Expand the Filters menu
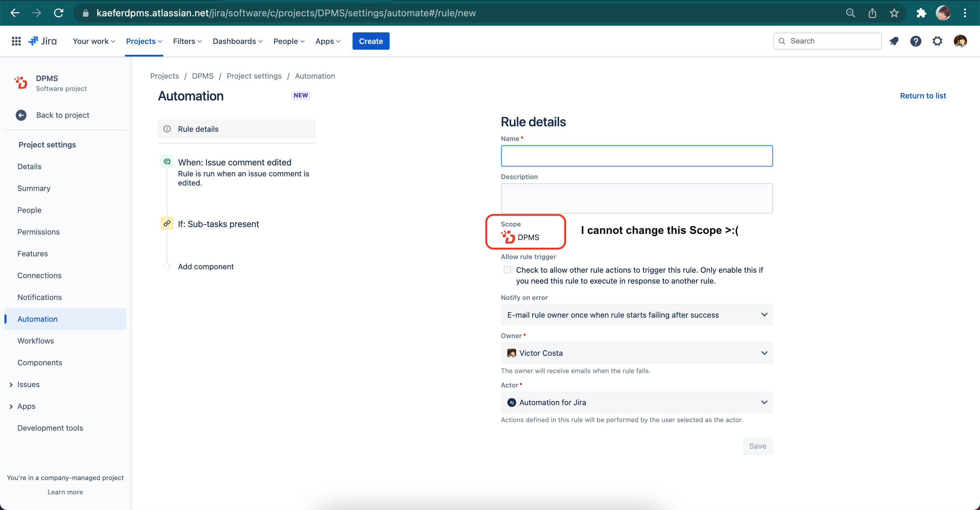The image size is (980, 510). (x=187, y=41)
